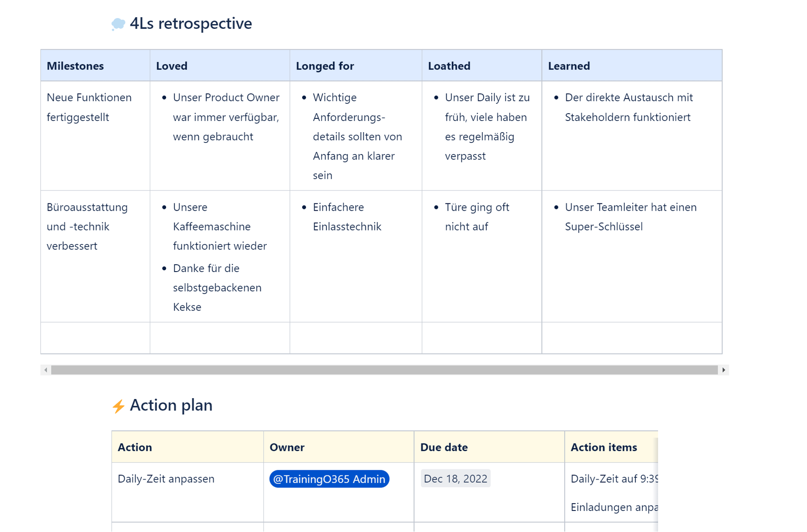The image size is (807, 532).
Task: Click the Einfachere Einlasstechnik bullet item
Action: point(346,217)
